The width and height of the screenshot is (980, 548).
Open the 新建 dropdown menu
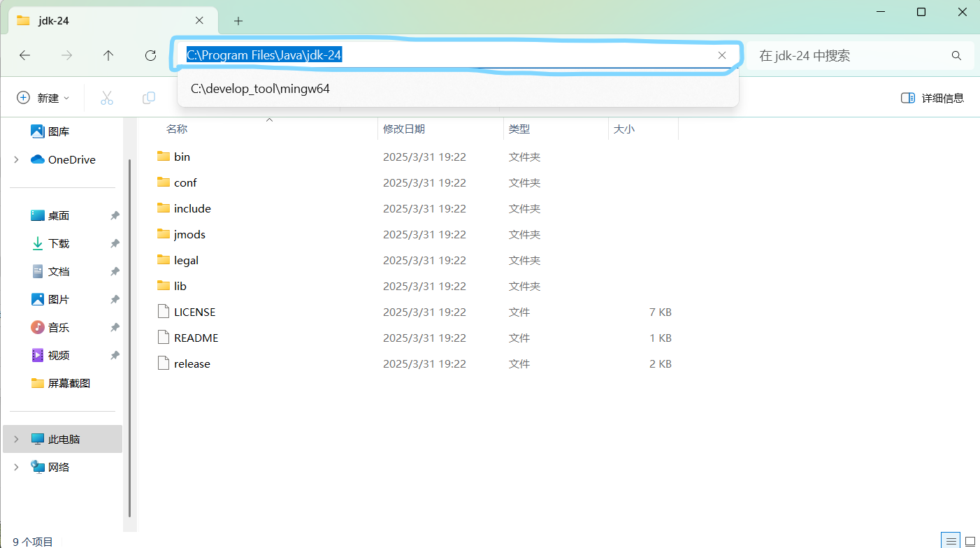click(43, 97)
